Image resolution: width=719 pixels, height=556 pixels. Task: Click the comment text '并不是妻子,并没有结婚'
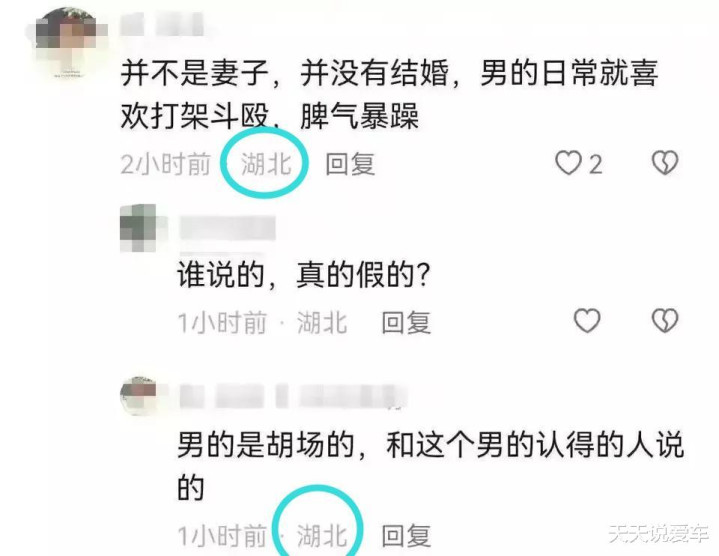[x=284, y=73]
